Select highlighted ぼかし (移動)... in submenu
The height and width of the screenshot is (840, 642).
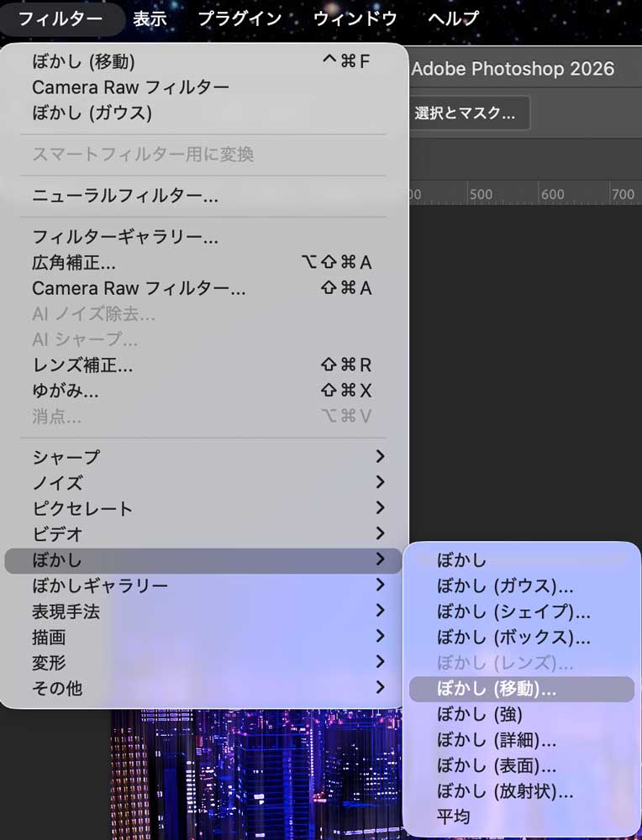click(x=522, y=689)
